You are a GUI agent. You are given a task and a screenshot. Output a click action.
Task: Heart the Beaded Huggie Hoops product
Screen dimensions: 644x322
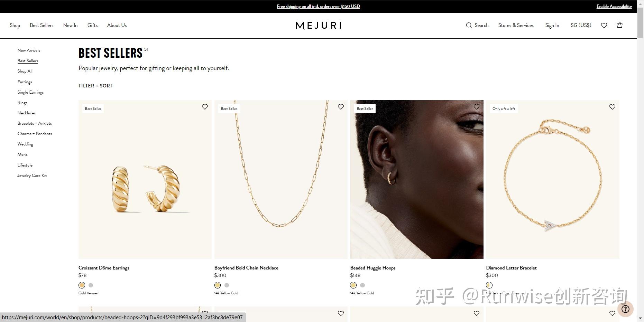pos(477,107)
